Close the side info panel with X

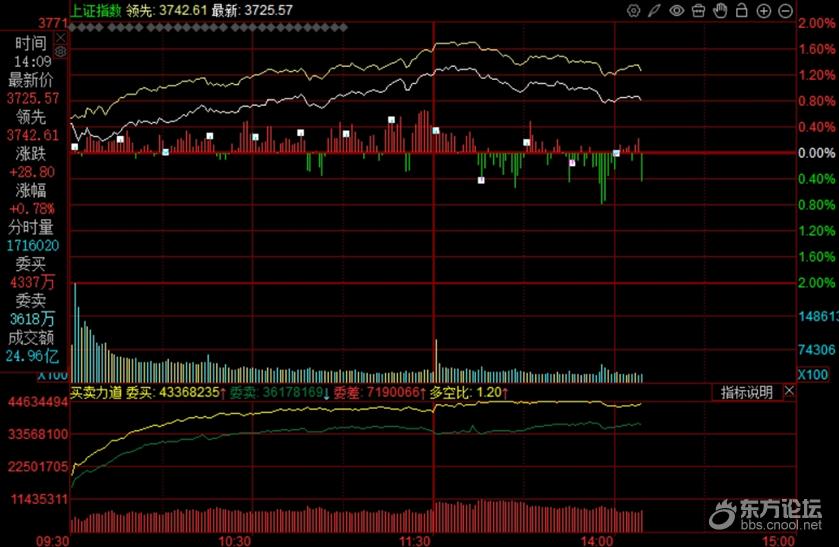(60, 37)
